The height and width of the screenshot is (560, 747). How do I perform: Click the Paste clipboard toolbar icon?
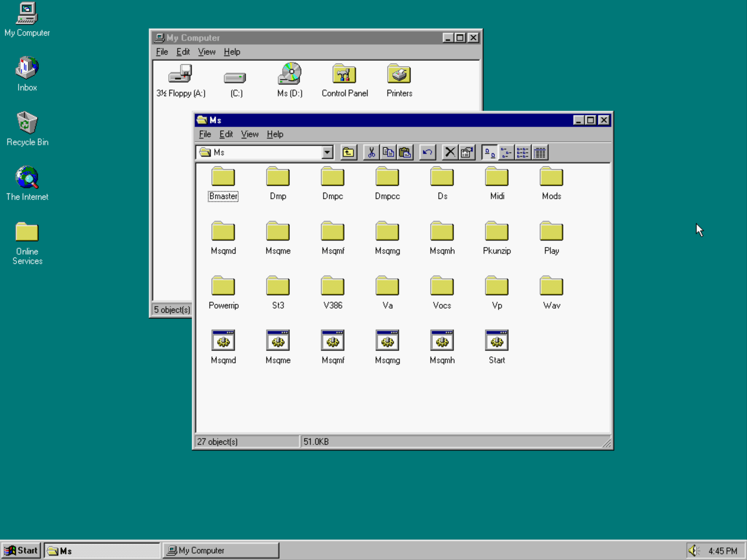click(x=405, y=153)
